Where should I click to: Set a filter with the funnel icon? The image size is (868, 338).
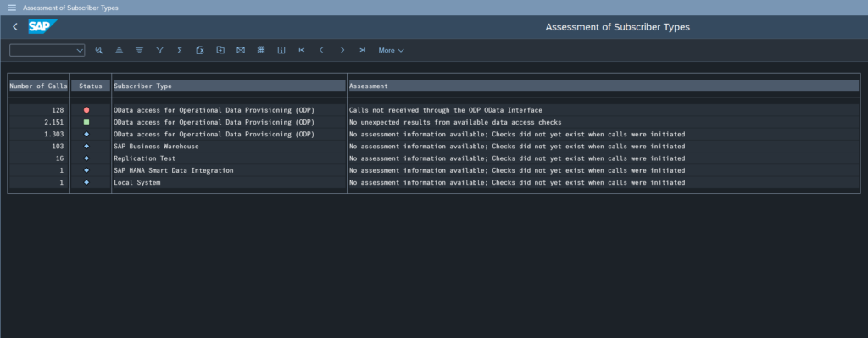[159, 50]
